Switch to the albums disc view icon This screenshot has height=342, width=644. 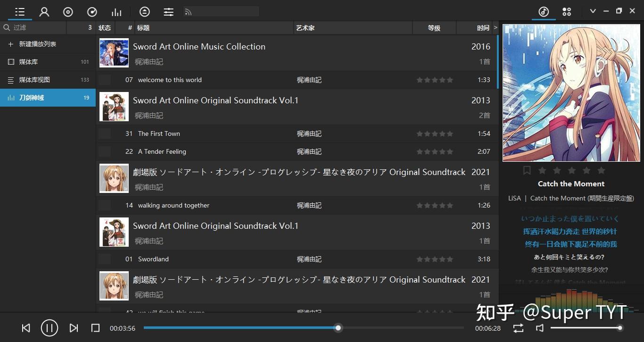pos(68,11)
